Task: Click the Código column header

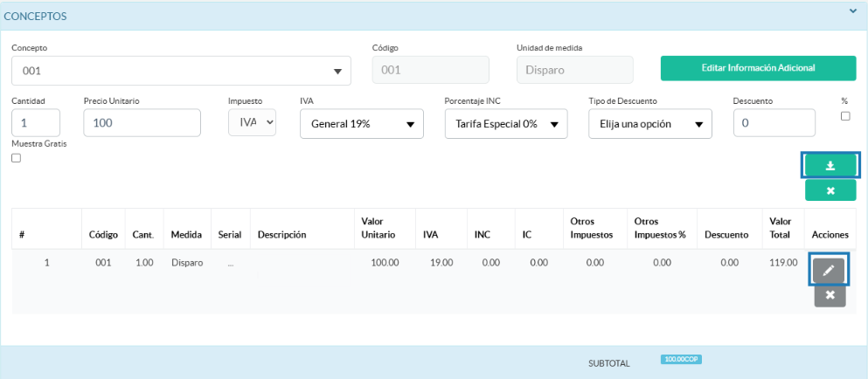Action: [103, 235]
